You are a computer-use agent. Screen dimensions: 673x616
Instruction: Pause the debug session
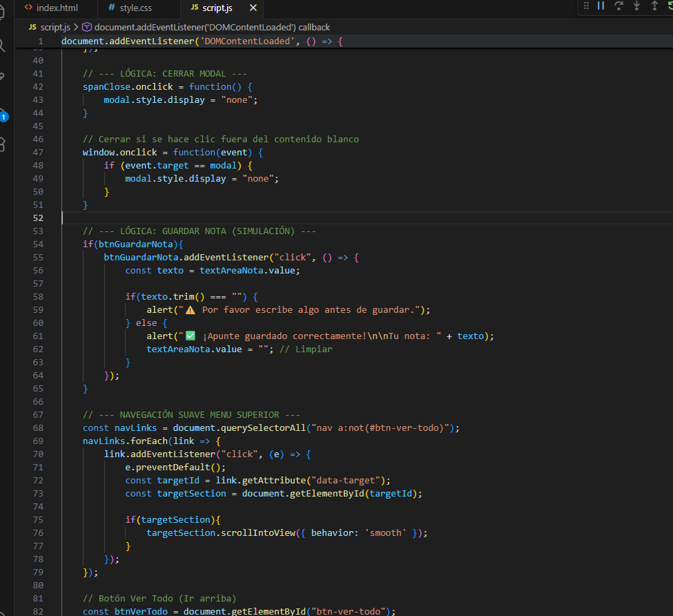(601, 6)
